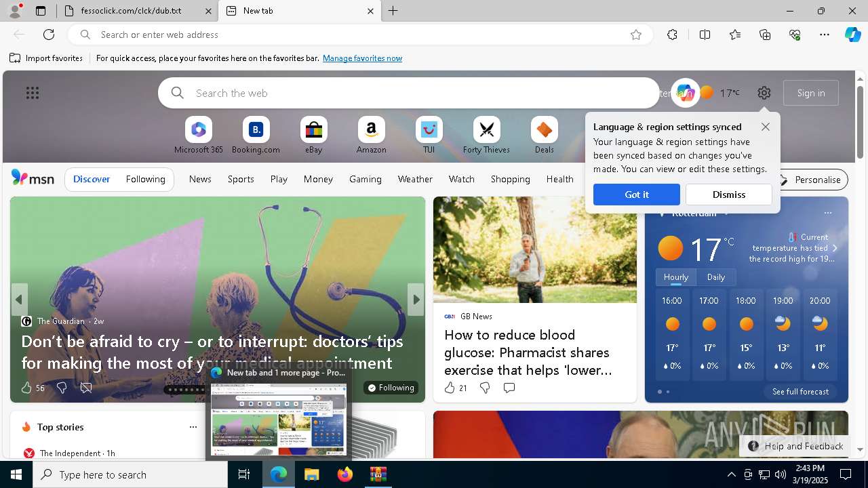868x488 pixels.
Task: Open the Favorites list icon
Action: click(x=735, y=35)
